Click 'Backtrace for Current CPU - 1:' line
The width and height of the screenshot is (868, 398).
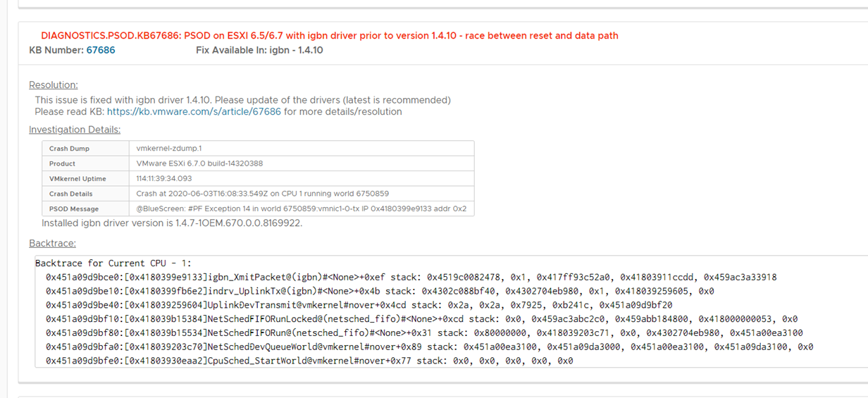pyautogui.click(x=113, y=263)
